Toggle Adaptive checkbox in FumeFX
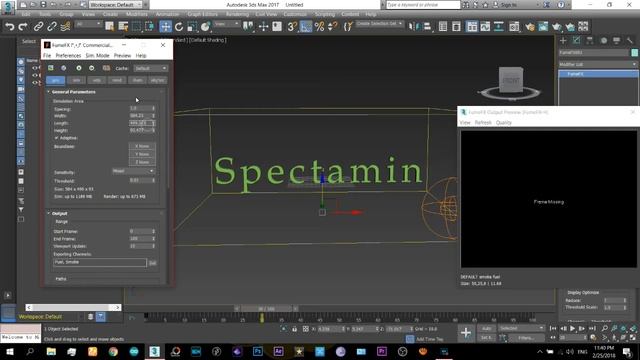 [56, 138]
